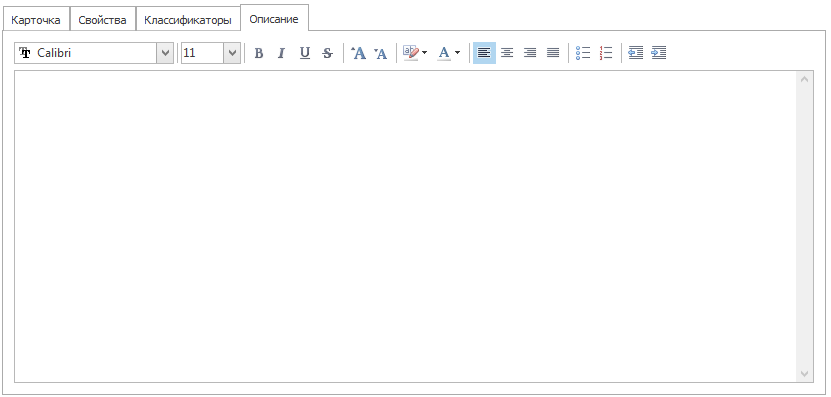The width and height of the screenshot is (831, 397).
Task: Justify the text
Action: [x=553, y=53]
